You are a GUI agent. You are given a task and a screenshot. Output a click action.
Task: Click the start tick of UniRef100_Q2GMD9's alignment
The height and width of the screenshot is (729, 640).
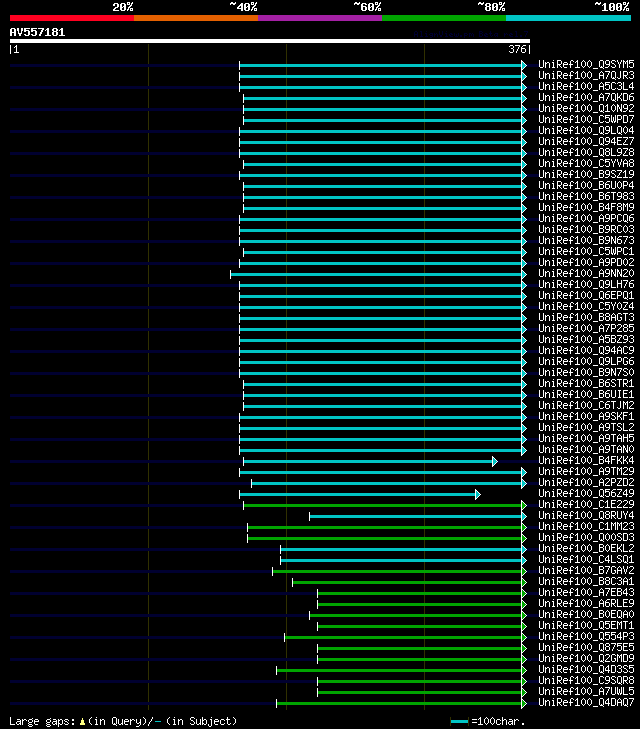[x=317, y=660]
